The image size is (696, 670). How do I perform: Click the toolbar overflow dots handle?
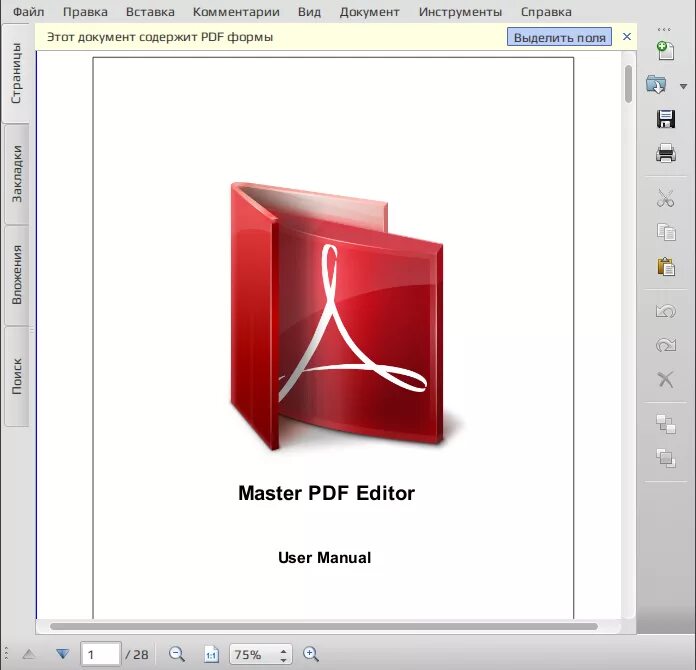pos(664,30)
